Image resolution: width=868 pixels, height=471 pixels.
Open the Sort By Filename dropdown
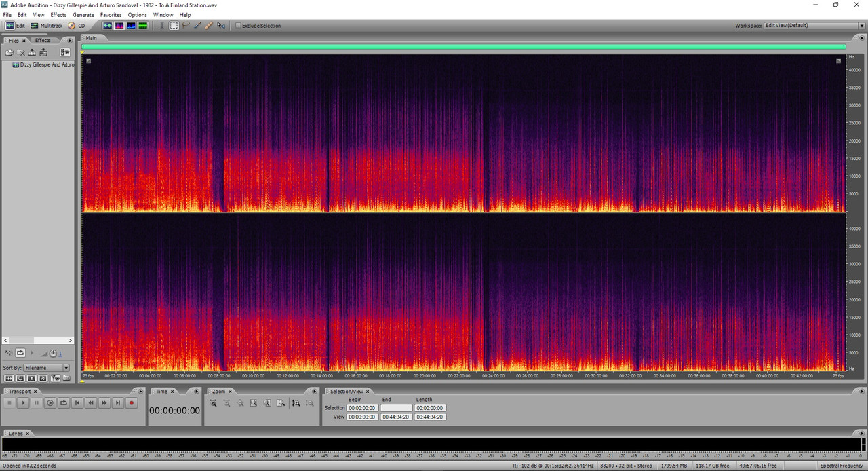coord(46,368)
